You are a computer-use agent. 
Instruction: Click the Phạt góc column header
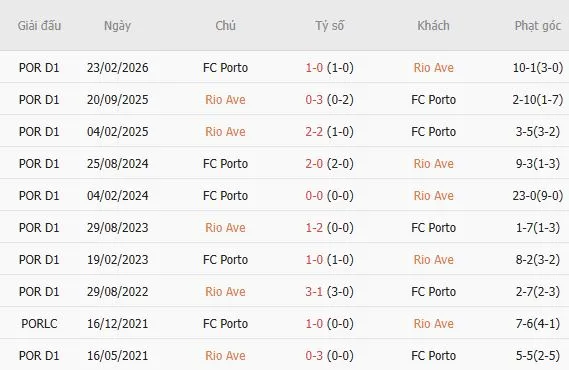[x=537, y=26]
